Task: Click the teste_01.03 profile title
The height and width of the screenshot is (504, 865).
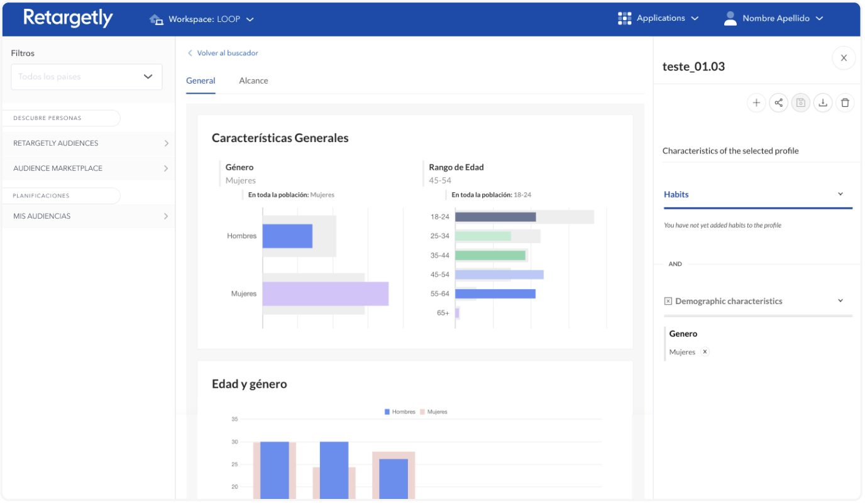Action: pos(693,67)
